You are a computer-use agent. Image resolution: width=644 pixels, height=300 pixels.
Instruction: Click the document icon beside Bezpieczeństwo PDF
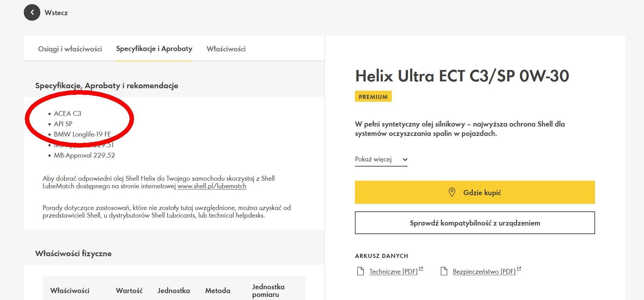tap(444, 271)
